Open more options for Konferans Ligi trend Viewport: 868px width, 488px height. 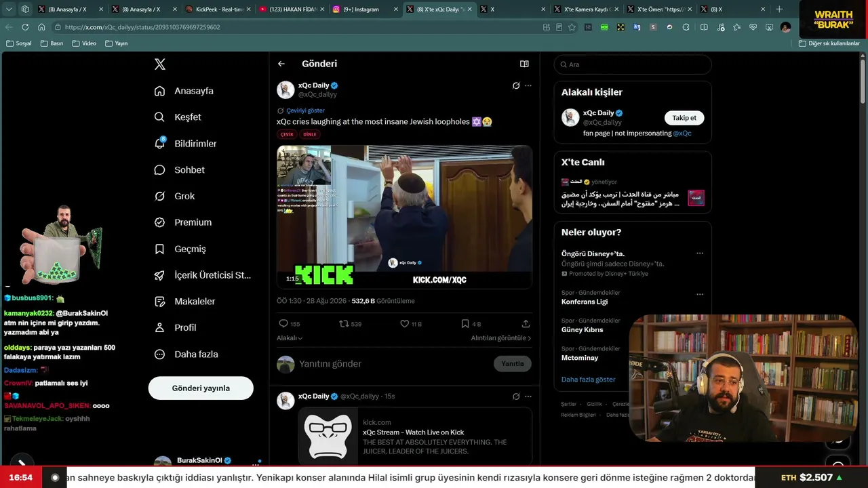(x=700, y=294)
